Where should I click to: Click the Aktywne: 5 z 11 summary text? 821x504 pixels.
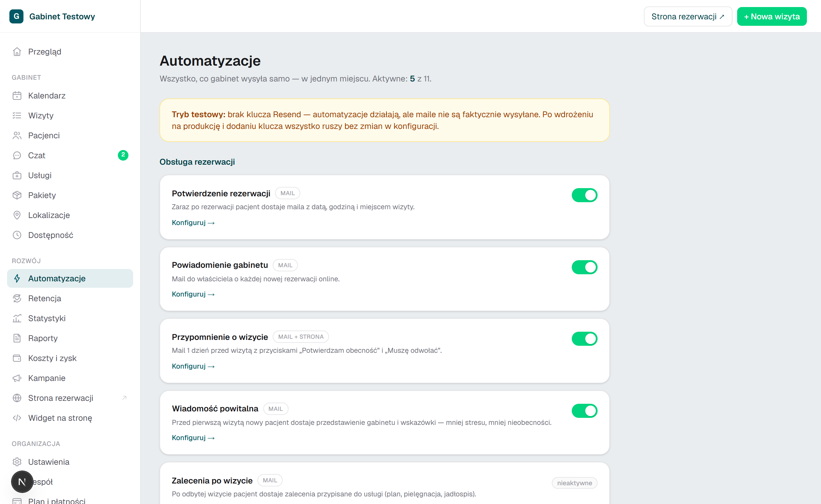[401, 79]
